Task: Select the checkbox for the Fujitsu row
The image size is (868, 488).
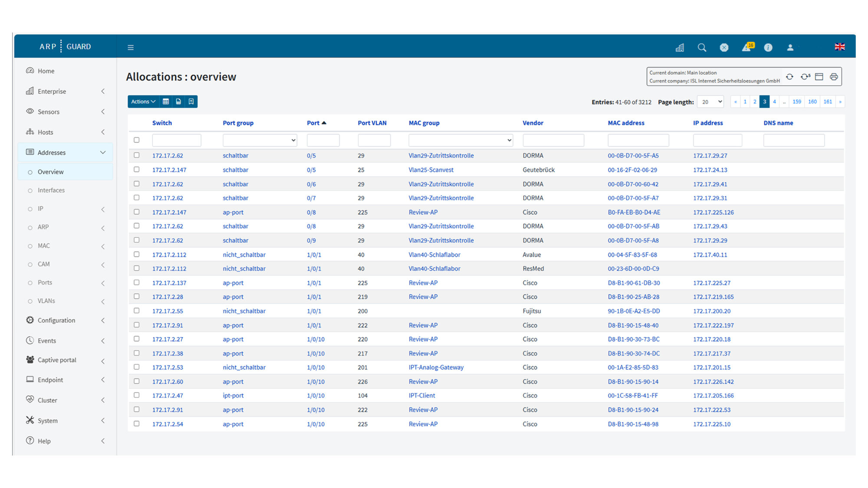Action: 137,311
